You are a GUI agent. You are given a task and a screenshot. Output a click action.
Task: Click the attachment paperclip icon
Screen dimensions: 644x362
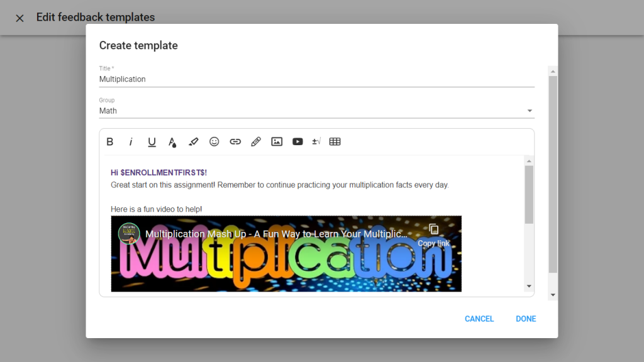coord(256,142)
